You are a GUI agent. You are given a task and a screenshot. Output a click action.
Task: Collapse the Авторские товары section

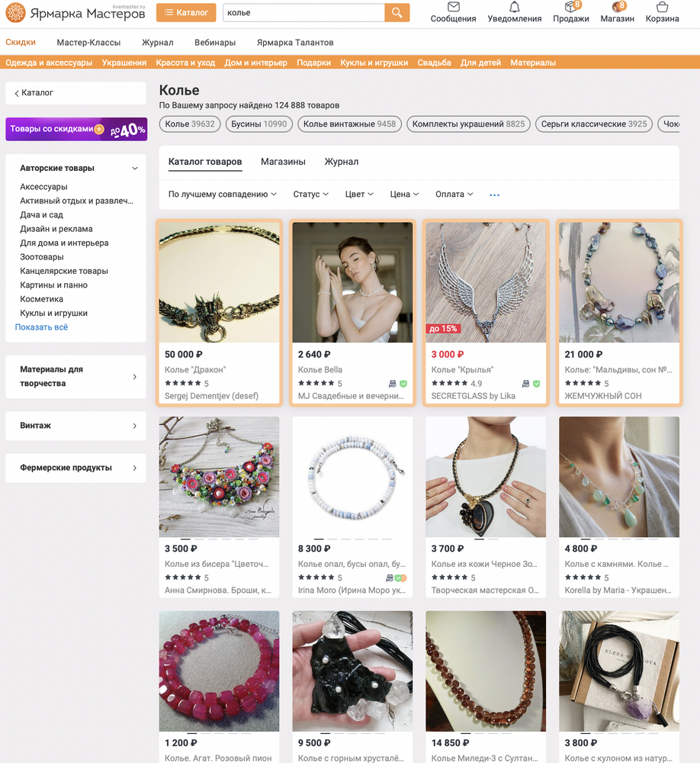point(135,169)
